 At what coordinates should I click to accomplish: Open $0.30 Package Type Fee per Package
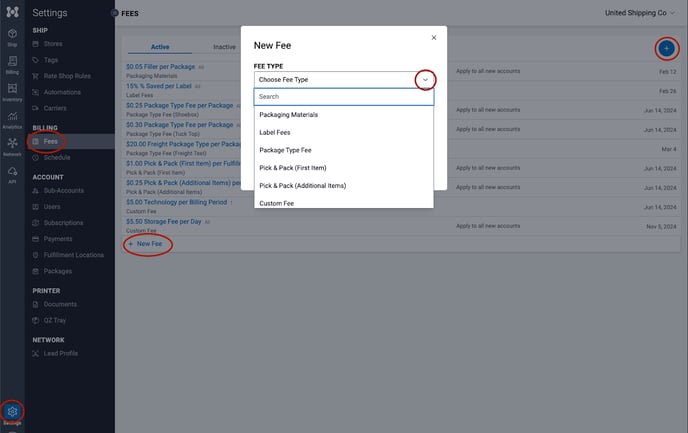tap(179, 125)
